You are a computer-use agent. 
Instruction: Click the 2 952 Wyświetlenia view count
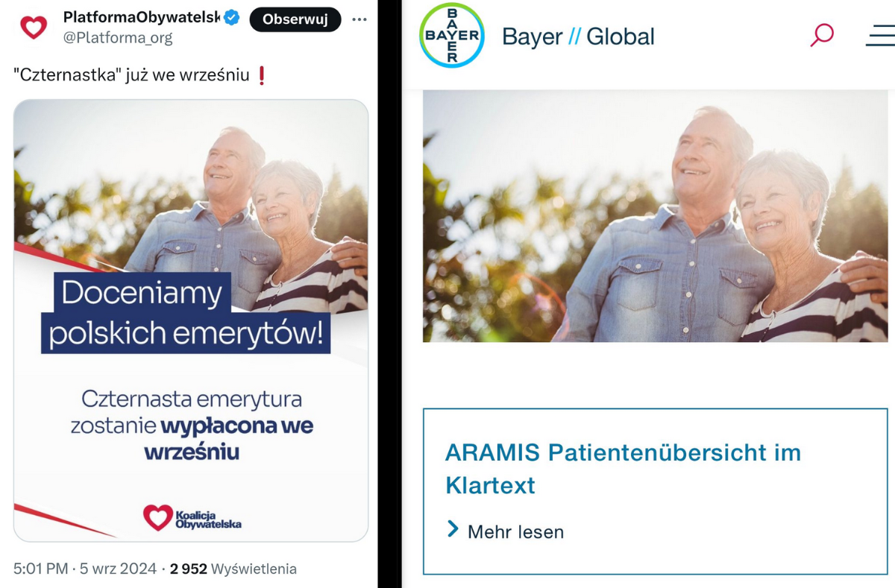pyautogui.click(x=233, y=569)
